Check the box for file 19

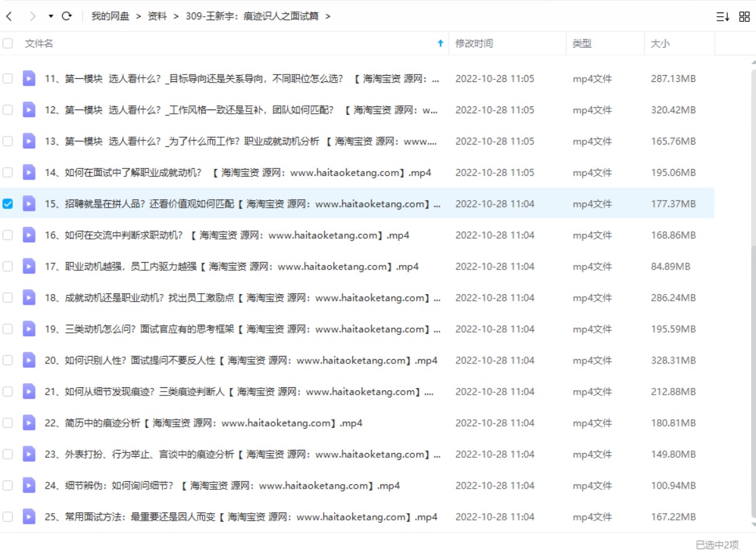pos(8,328)
